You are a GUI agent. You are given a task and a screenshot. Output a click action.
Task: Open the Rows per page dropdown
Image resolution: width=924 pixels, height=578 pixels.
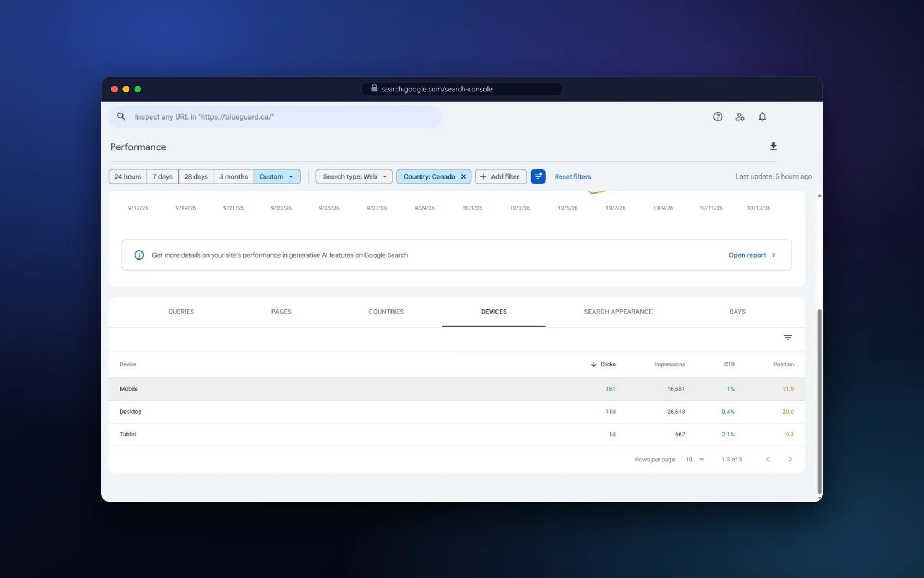(x=695, y=460)
